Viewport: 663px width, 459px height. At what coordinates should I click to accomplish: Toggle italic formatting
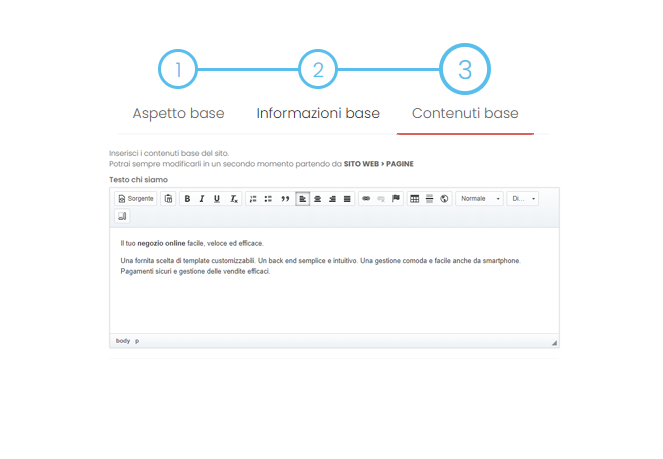point(202,199)
